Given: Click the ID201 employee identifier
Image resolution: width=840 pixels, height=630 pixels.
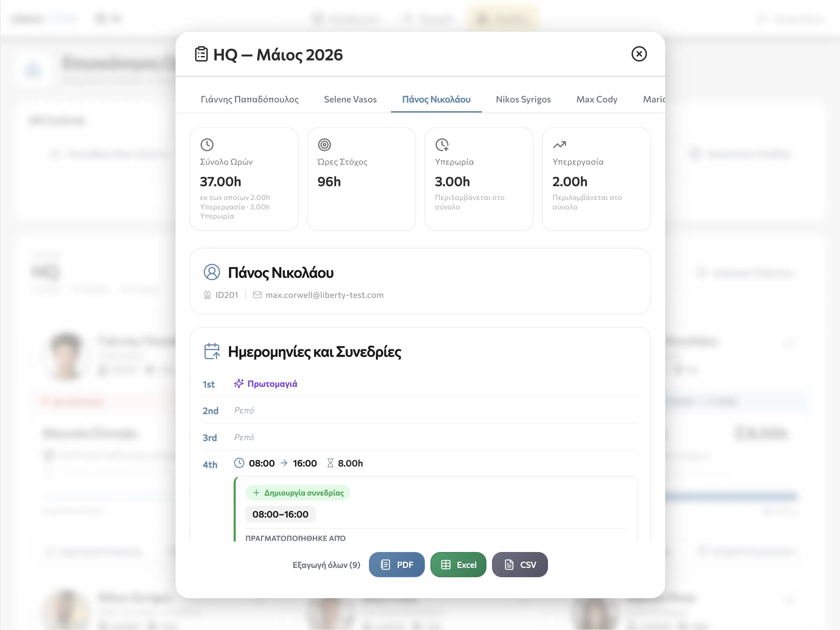Looking at the screenshot, I should coord(227,295).
